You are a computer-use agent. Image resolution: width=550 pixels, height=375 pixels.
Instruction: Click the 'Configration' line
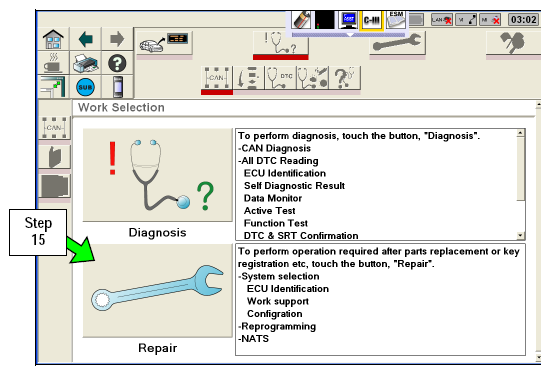coord(275,314)
